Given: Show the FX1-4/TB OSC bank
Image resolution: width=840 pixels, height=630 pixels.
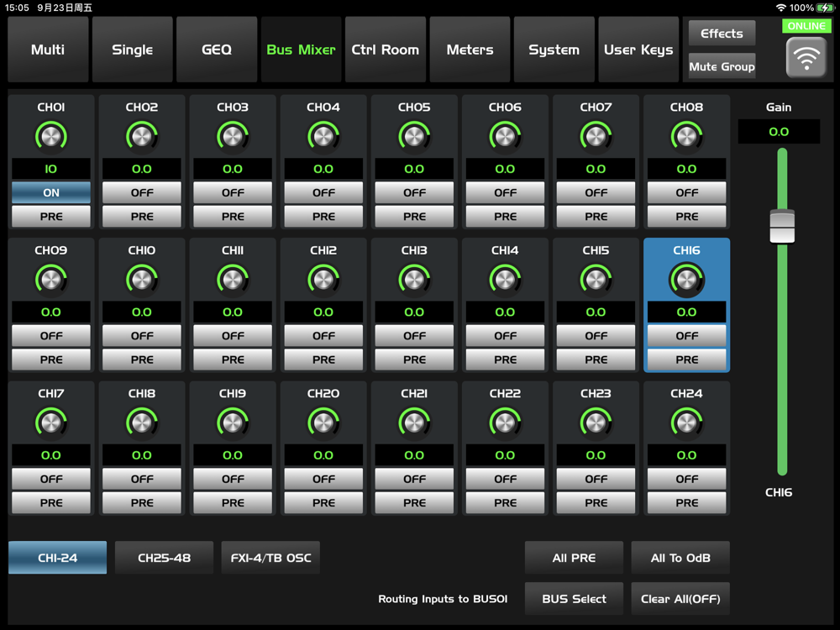Looking at the screenshot, I should pyautogui.click(x=270, y=558).
